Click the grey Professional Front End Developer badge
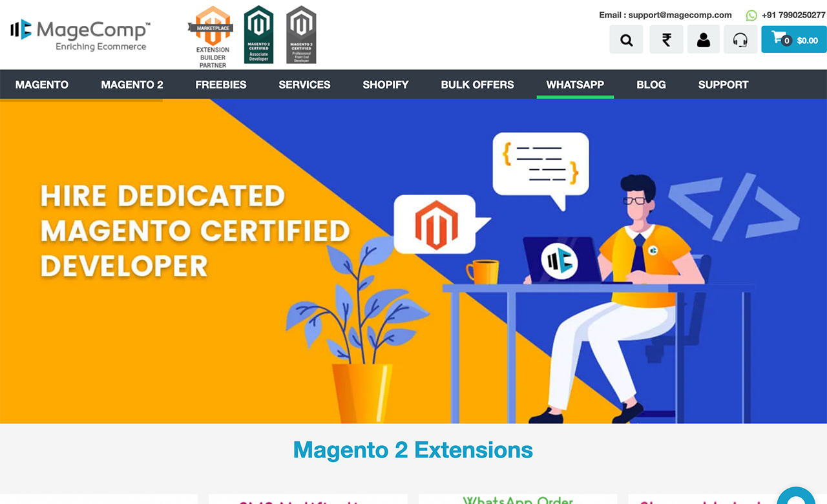 coord(301,34)
